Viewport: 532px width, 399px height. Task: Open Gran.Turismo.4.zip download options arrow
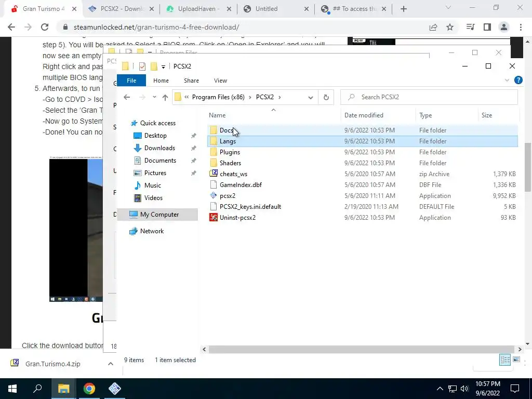click(x=111, y=364)
